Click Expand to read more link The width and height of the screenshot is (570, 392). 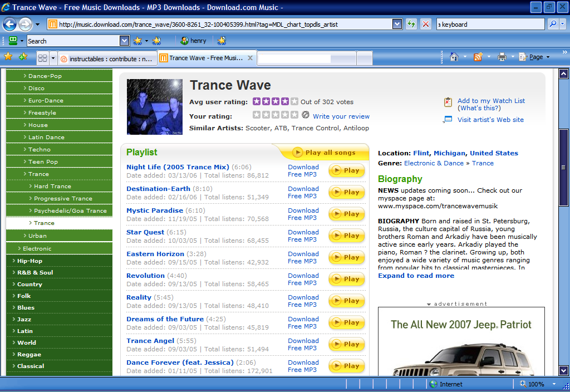416,276
